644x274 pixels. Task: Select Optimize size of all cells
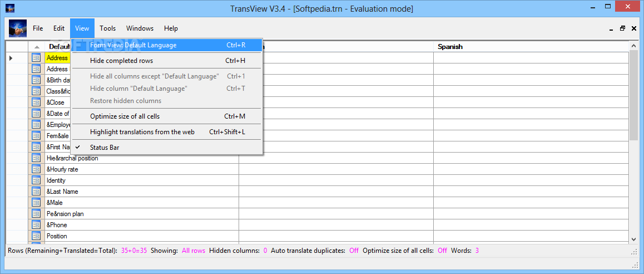click(167, 116)
